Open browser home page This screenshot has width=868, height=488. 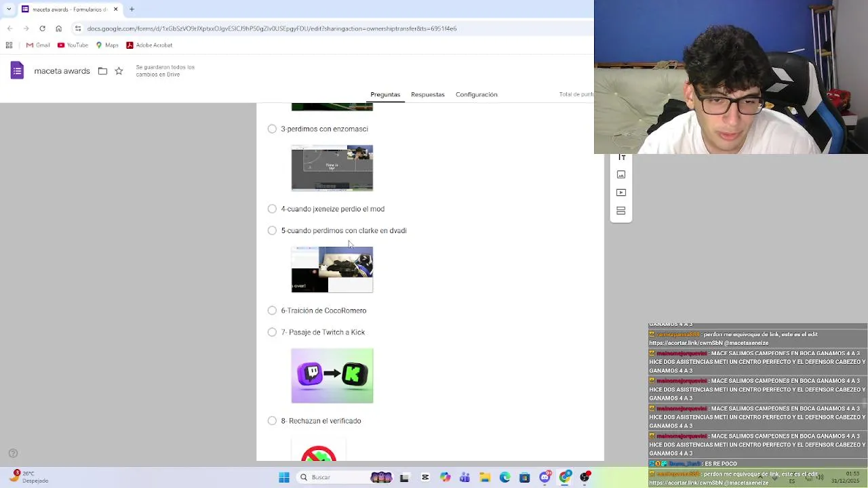[x=58, y=28]
